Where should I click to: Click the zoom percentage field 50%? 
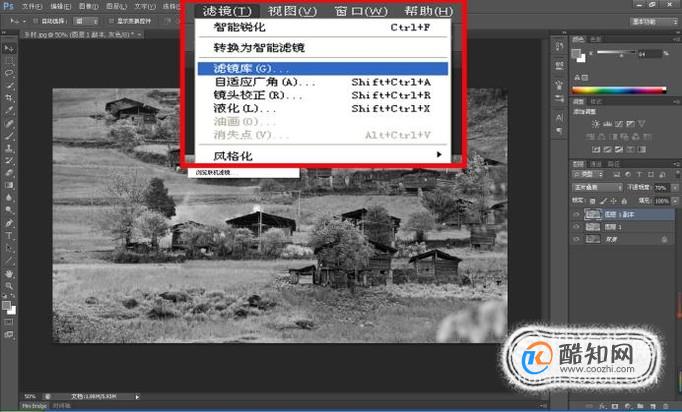coord(30,396)
